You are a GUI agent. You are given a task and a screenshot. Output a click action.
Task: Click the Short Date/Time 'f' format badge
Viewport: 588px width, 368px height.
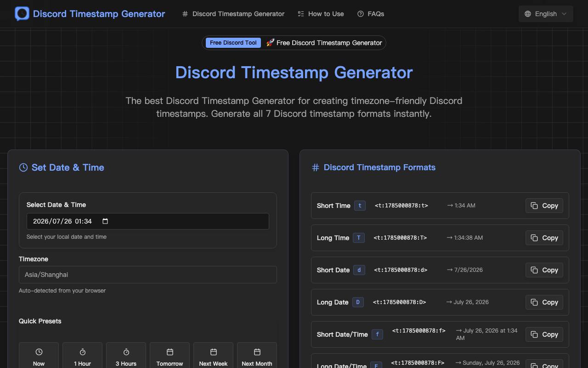click(x=377, y=334)
